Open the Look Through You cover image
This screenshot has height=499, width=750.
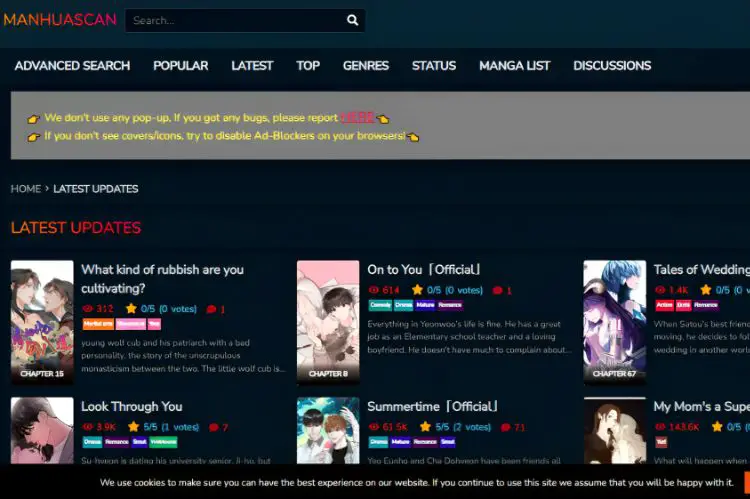(x=42, y=431)
